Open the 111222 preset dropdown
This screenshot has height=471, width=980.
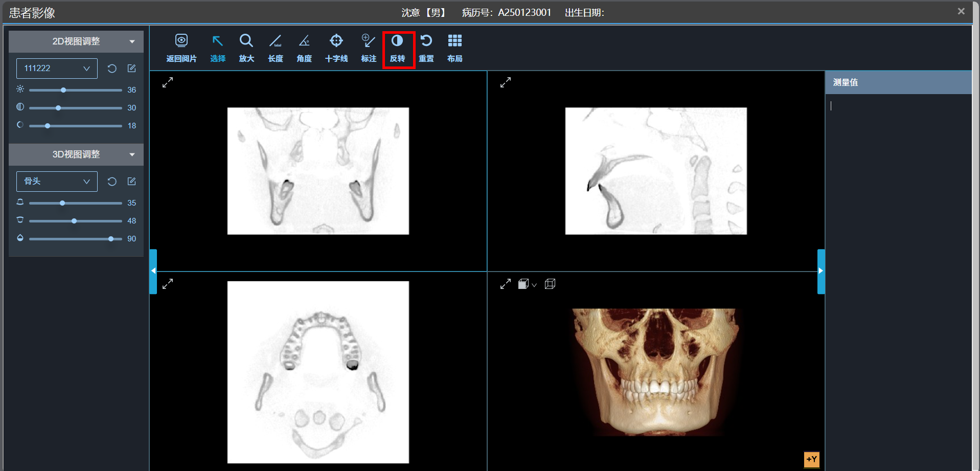(x=57, y=69)
